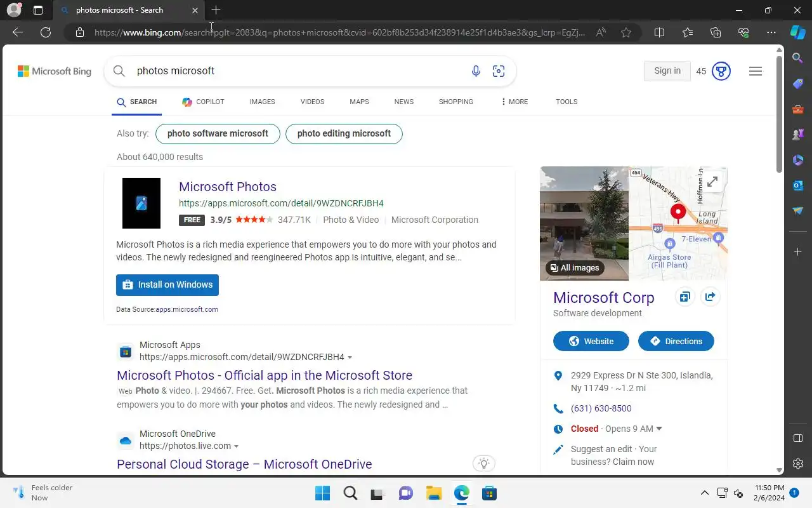Share the Microsoft Corp card icon
The width and height of the screenshot is (812, 508).
(x=710, y=297)
